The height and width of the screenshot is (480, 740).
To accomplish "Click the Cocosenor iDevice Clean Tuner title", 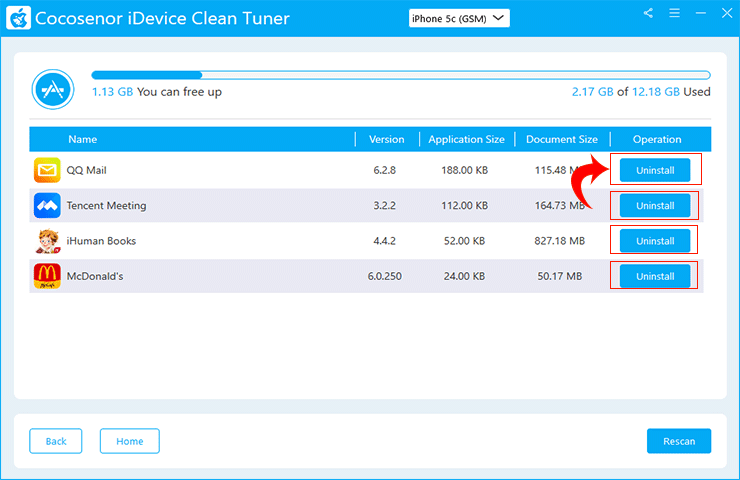I will tap(162, 18).
